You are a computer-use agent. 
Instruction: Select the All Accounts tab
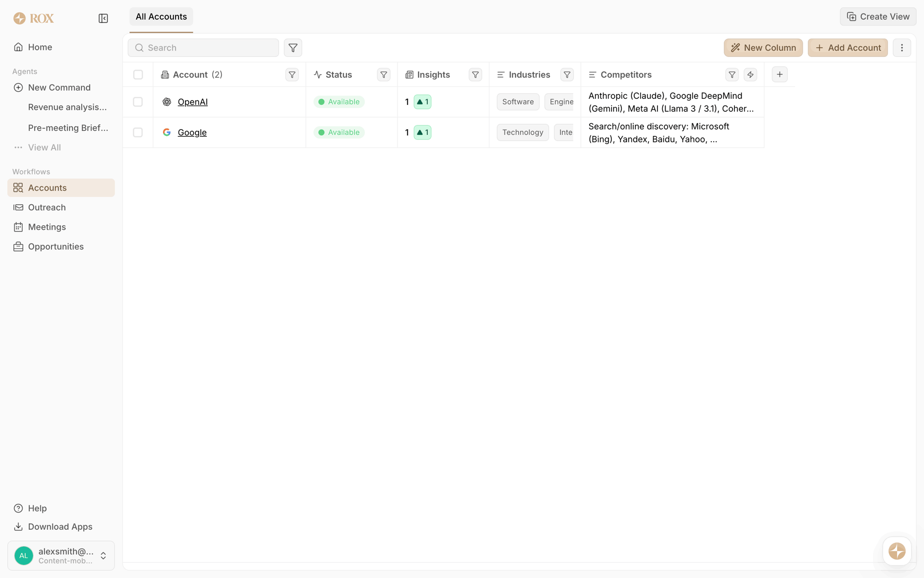tap(161, 17)
